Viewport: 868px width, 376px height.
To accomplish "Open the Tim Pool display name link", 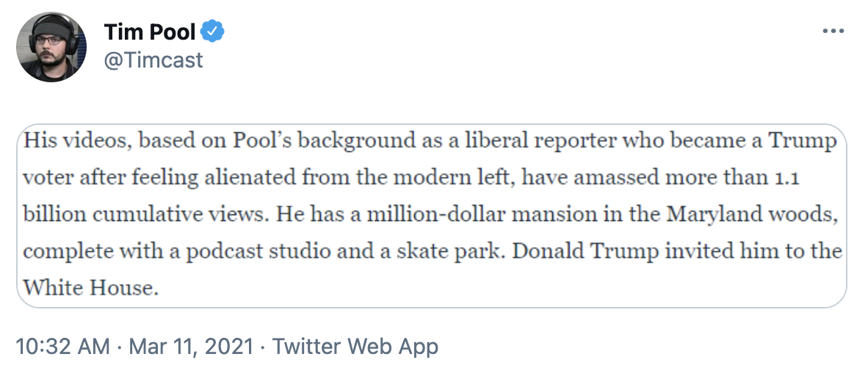I will [150, 32].
